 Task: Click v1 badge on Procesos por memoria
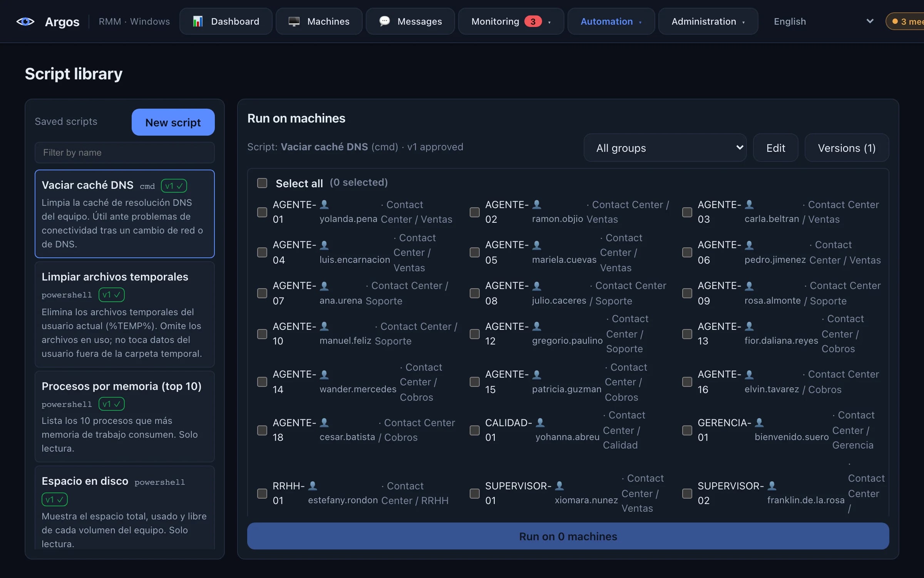[112, 404]
